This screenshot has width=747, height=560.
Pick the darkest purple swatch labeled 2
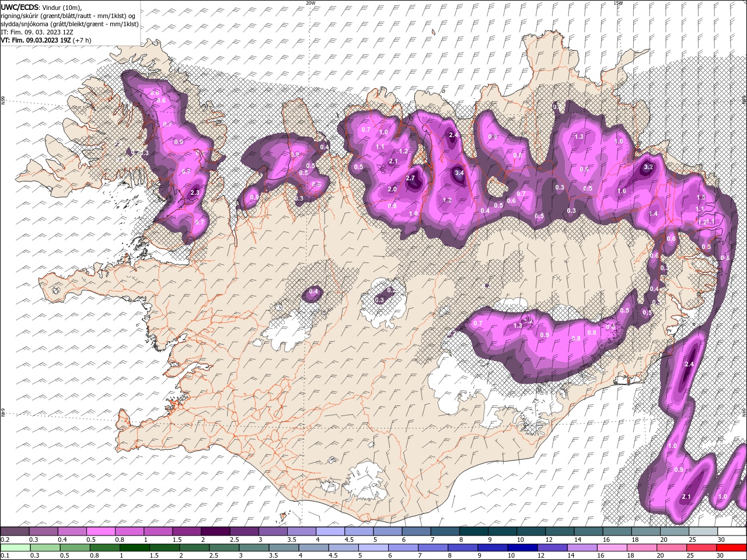pos(215,531)
